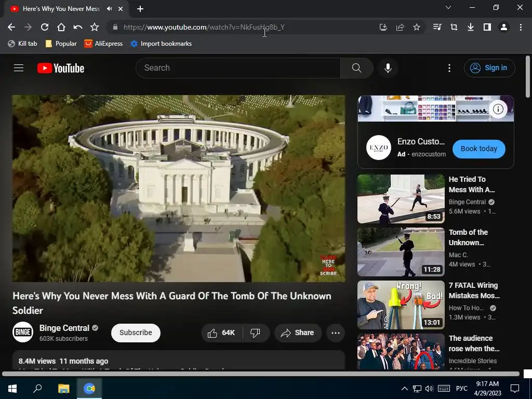Click the padlock site info icon
The height and width of the screenshot is (399, 532).
[x=115, y=27]
